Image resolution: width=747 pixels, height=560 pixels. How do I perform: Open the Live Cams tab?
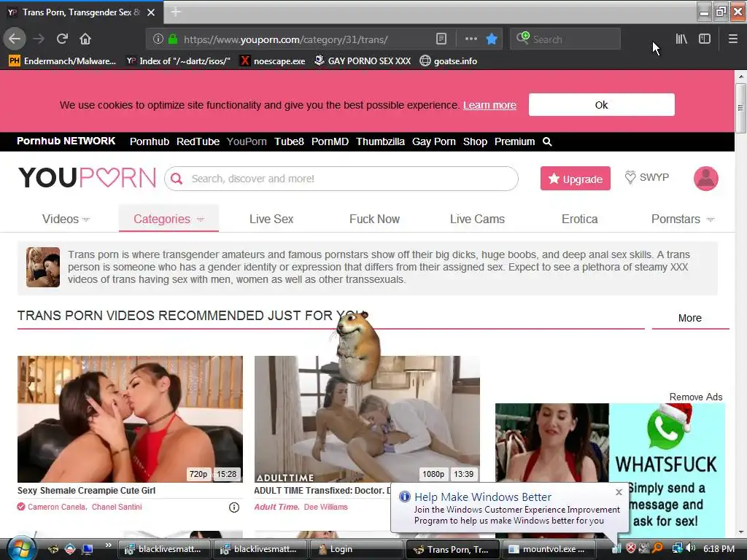(477, 219)
